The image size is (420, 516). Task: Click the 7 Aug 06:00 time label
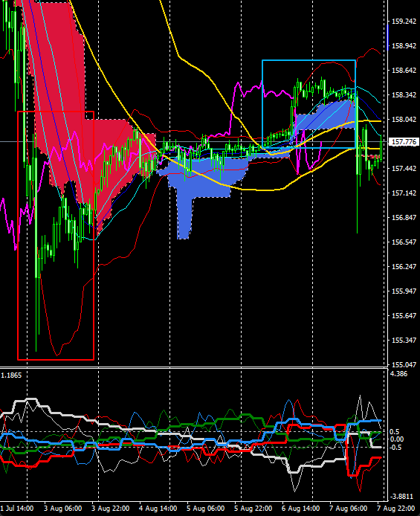tap(349, 508)
